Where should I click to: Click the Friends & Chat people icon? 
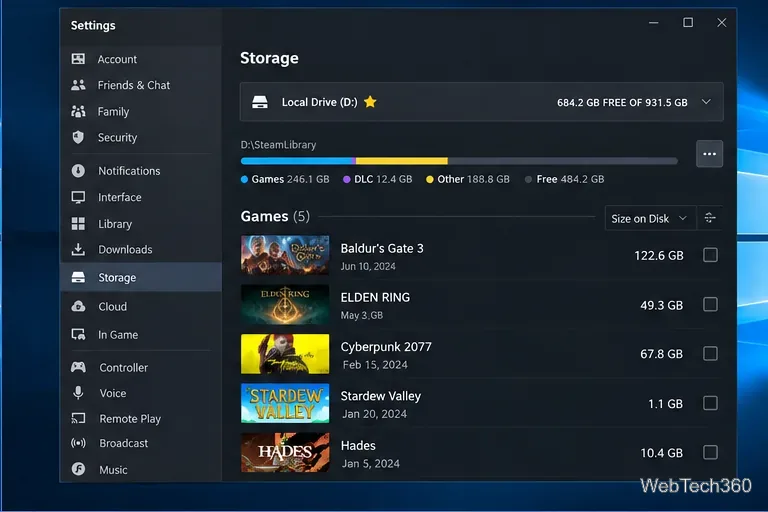(x=78, y=85)
